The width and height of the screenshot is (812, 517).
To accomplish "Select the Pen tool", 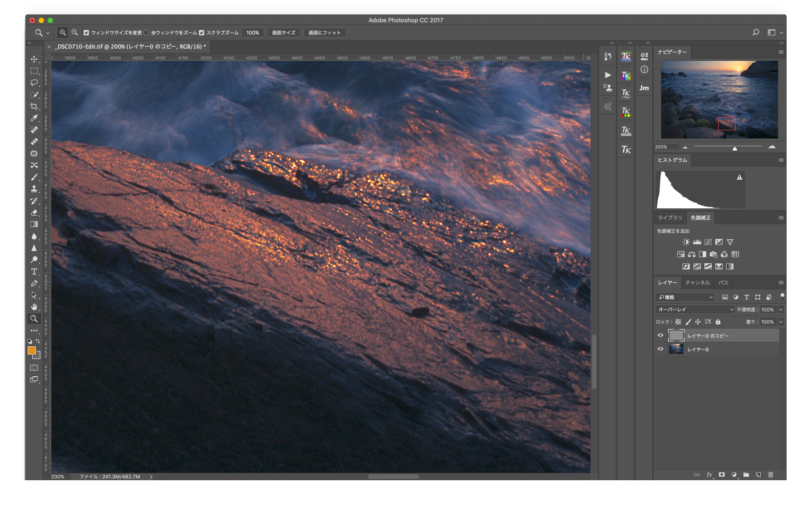I will (34, 283).
